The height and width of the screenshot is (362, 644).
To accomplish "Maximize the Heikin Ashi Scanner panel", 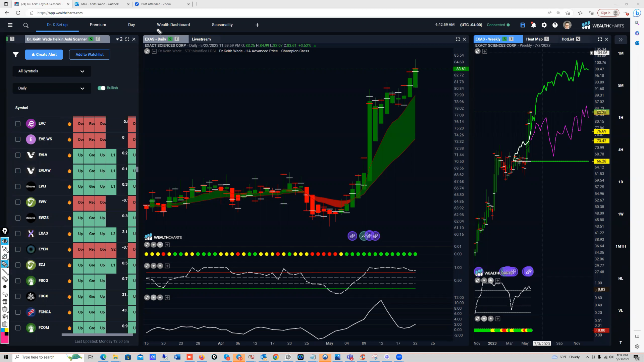I will pyautogui.click(x=127, y=39).
